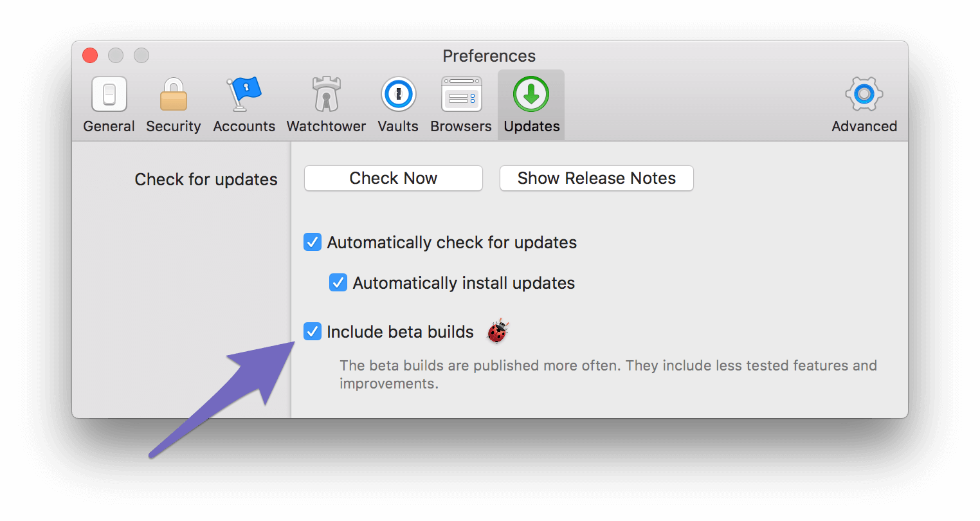980x521 pixels.
Task: Click the Check for updates sidebar label
Action: pos(206,179)
